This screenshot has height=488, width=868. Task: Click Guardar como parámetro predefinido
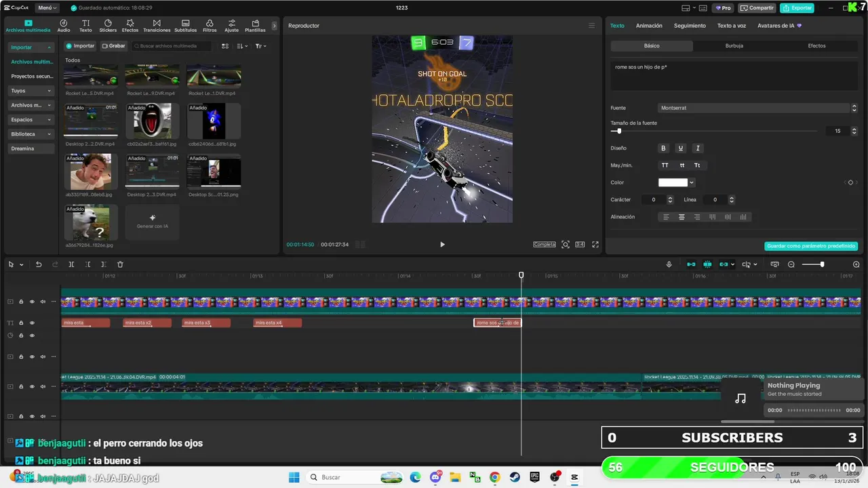[811, 246]
